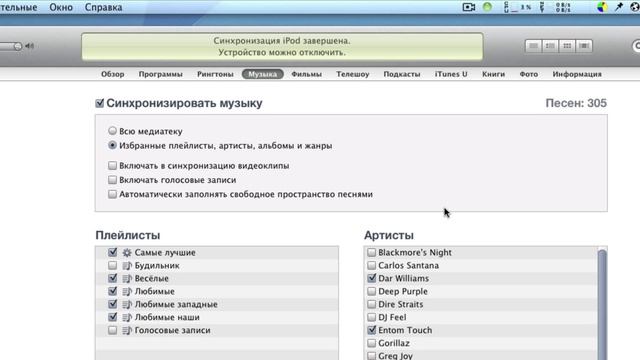Viewport: 640px width, 360px height.
Task: Click the playlist icon next to Весёлые
Action: (127, 279)
